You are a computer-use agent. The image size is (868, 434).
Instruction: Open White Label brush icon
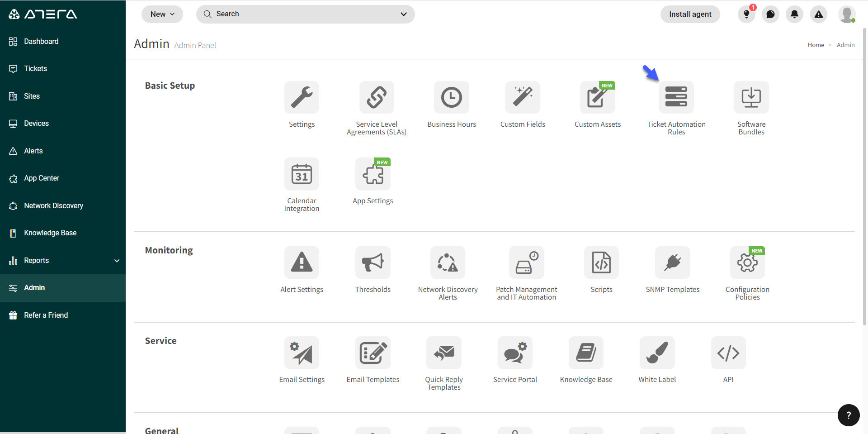coord(657,353)
